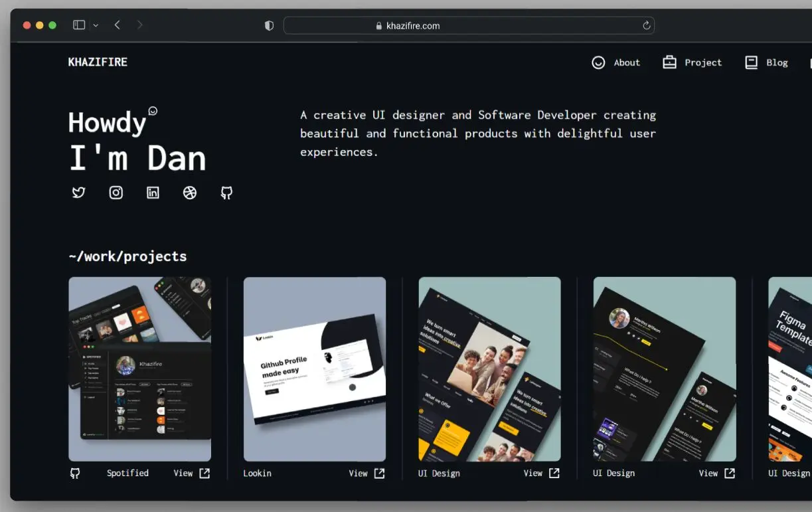Open the Dribbble ball icon

pos(190,193)
